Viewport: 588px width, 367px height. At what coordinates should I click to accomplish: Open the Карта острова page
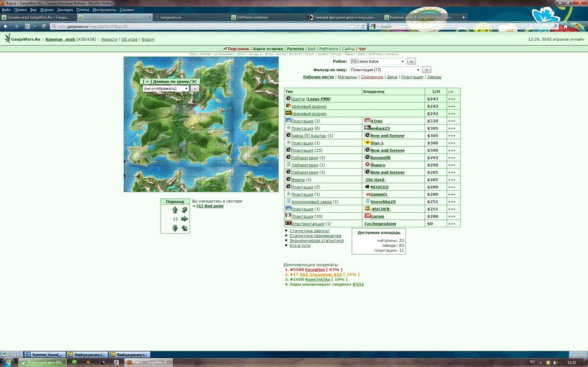click(x=267, y=49)
